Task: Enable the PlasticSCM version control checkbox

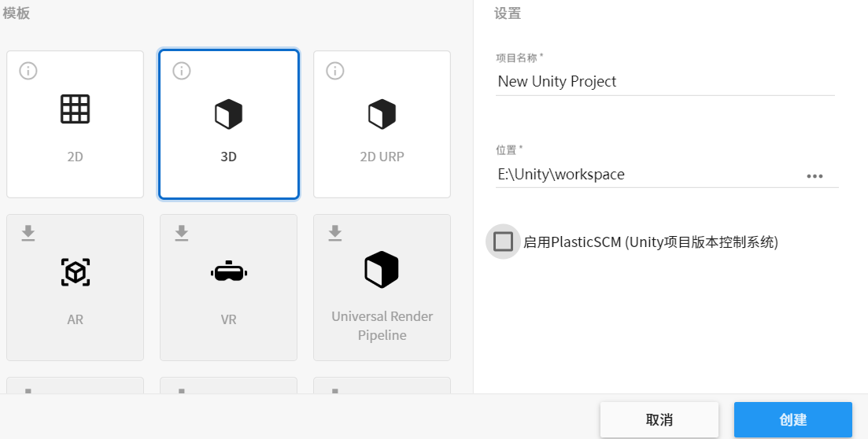Action: tap(503, 242)
